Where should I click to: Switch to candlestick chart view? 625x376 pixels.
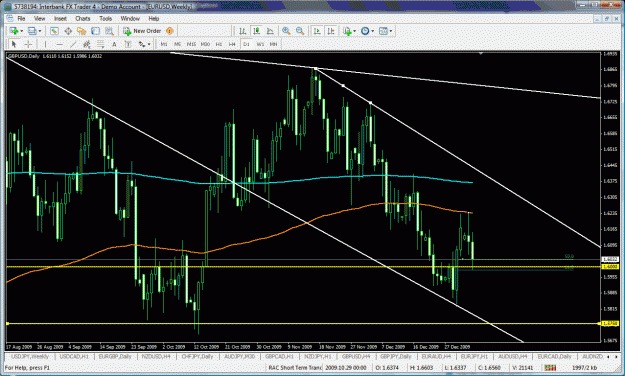click(x=256, y=31)
